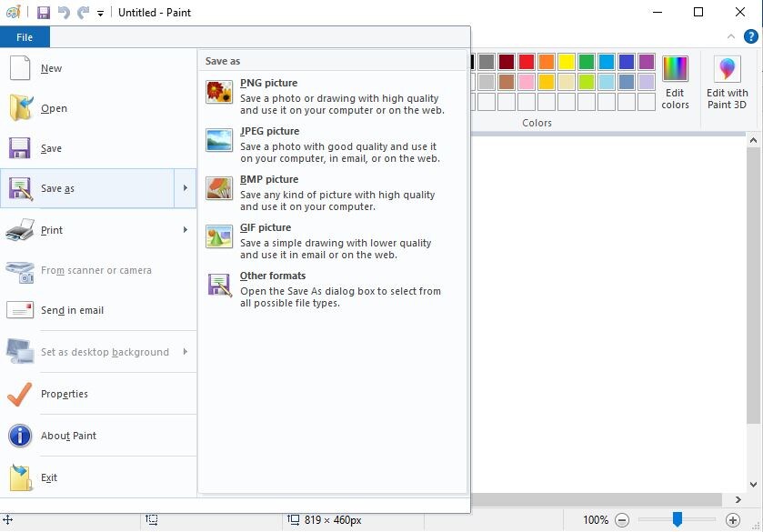Viewport: 763px width, 532px height.
Task: Click the About Paint info icon
Action: 20,436
